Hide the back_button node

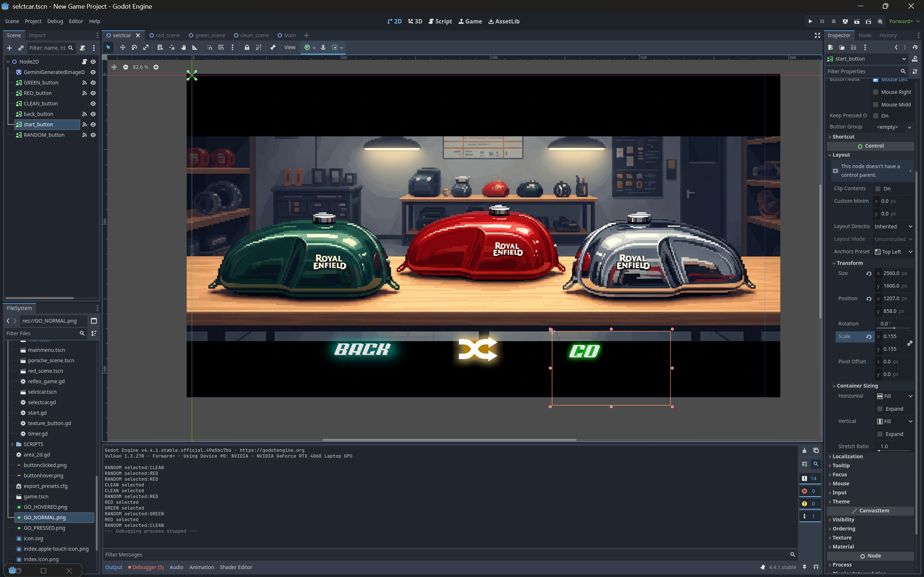[x=93, y=114]
